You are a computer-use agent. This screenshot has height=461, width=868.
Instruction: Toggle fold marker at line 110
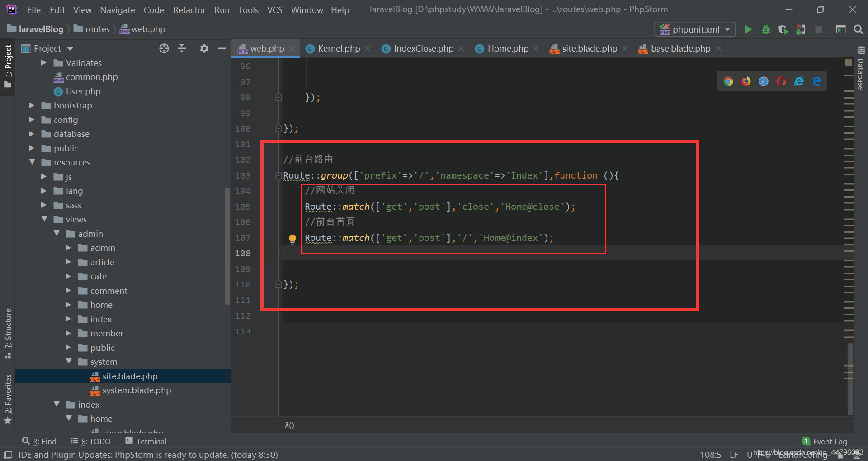[x=278, y=284]
